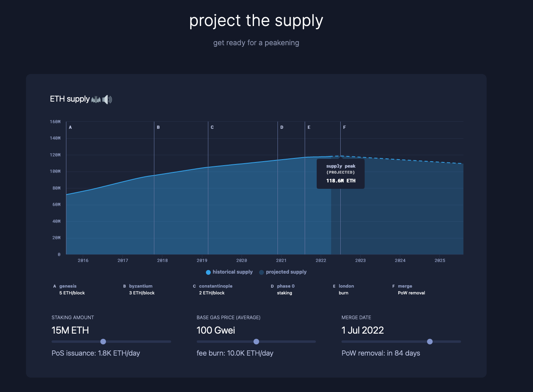Click the Merge Date slider knob
The width and height of the screenshot is (533, 392).
click(x=430, y=342)
